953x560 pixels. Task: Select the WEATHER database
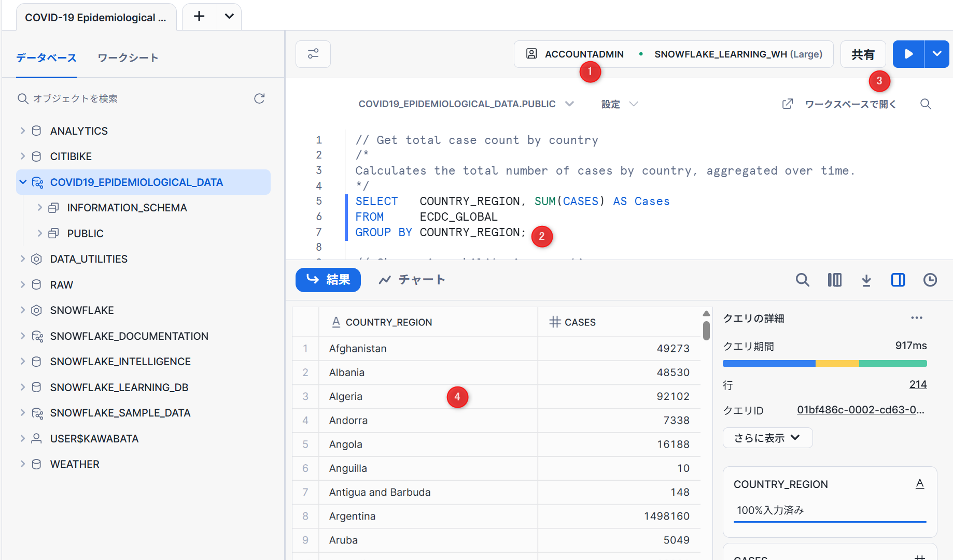(75, 464)
